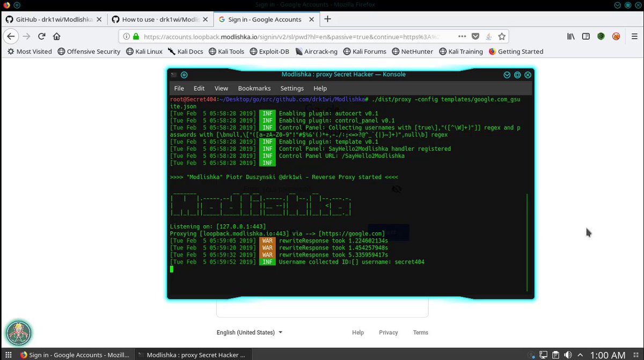Open Offensive Security bookmark
The height and width of the screenshot is (360, 644).
pos(89,52)
